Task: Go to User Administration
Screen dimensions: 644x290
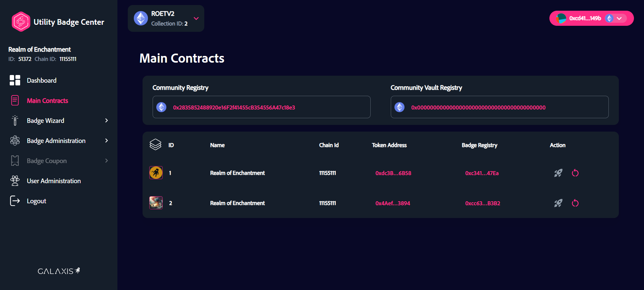Action: (54, 181)
